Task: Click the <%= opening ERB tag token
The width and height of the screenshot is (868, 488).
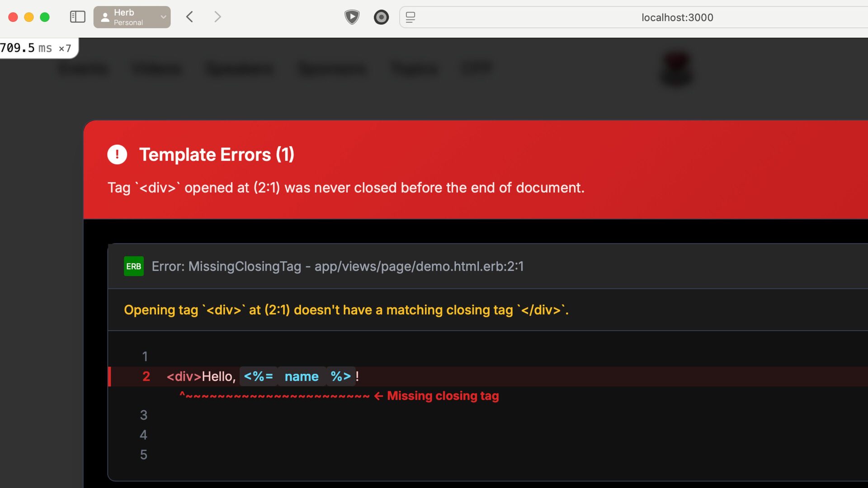Action: (258, 376)
